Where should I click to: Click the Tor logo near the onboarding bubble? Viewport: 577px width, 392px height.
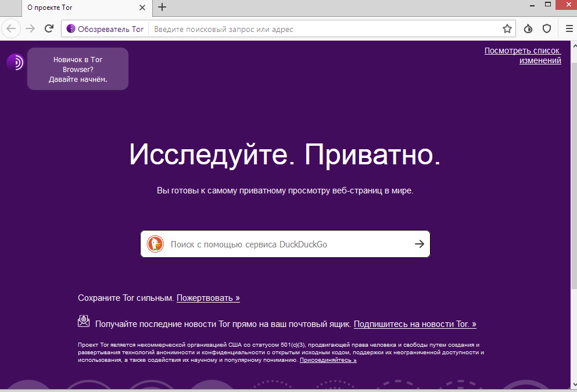point(15,62)
